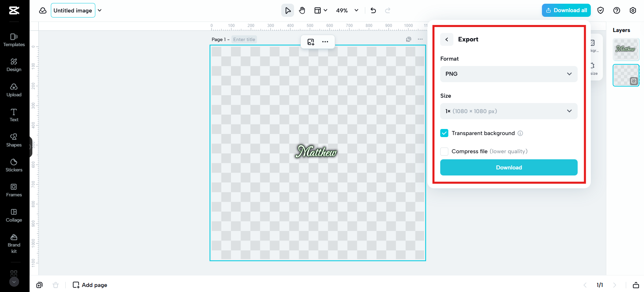Click the Add page button

[90, 285]
